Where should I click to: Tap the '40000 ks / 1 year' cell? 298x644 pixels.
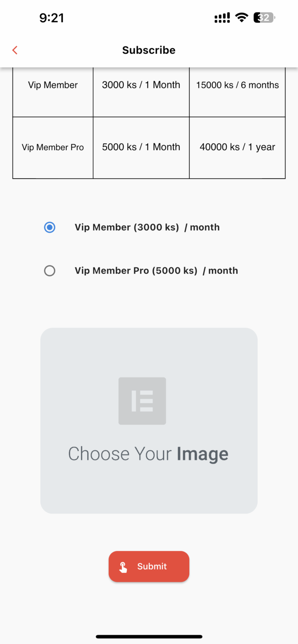(x=238, y=147)
